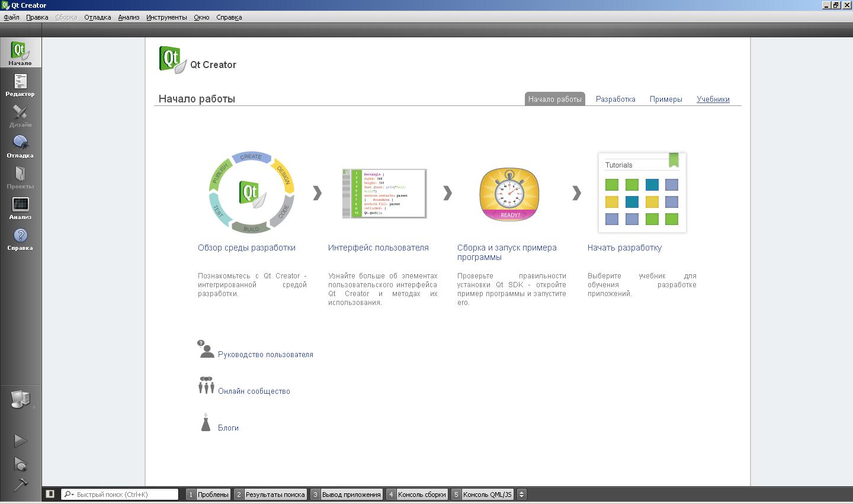This screenshot has height=504, width=853.
Task: Open the Справка menu in menu bar
Action: click(x=229, y=17)
